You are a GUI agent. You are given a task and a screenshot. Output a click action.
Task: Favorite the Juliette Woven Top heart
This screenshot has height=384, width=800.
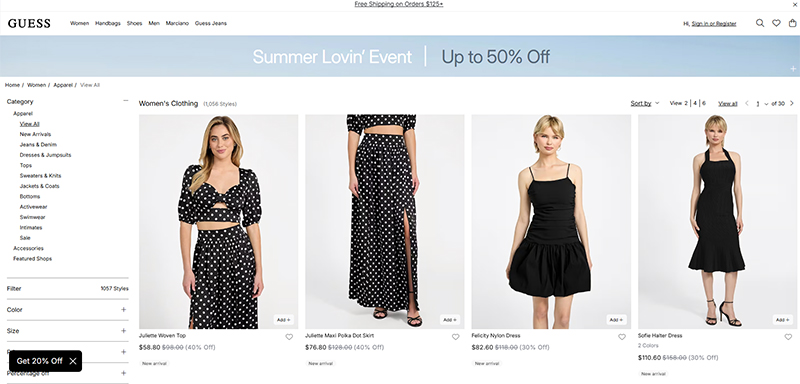pos(289,337)
